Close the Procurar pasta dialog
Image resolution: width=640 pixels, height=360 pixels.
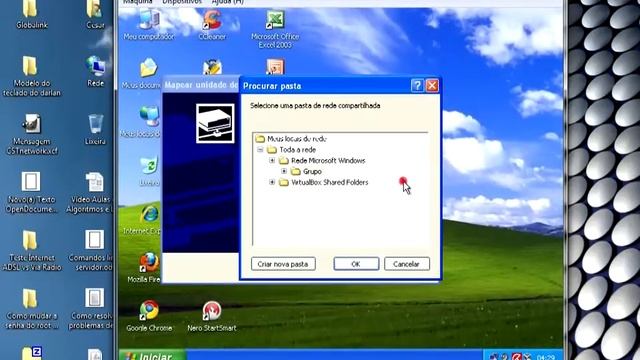(432, 86)
